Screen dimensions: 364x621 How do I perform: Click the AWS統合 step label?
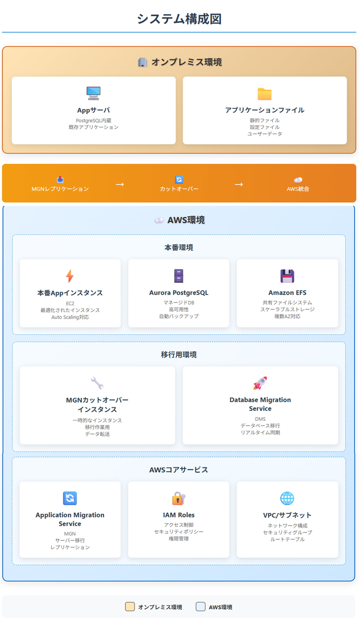point(298,189)
